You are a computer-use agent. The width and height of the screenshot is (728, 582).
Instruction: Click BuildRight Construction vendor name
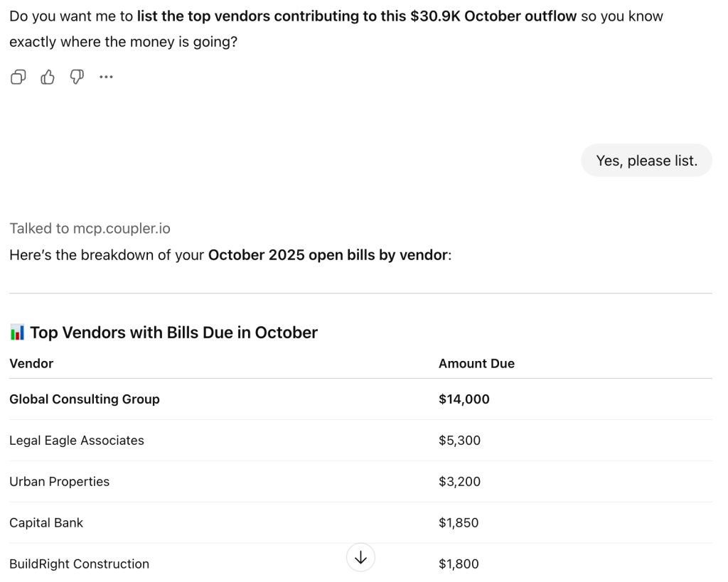80,564
